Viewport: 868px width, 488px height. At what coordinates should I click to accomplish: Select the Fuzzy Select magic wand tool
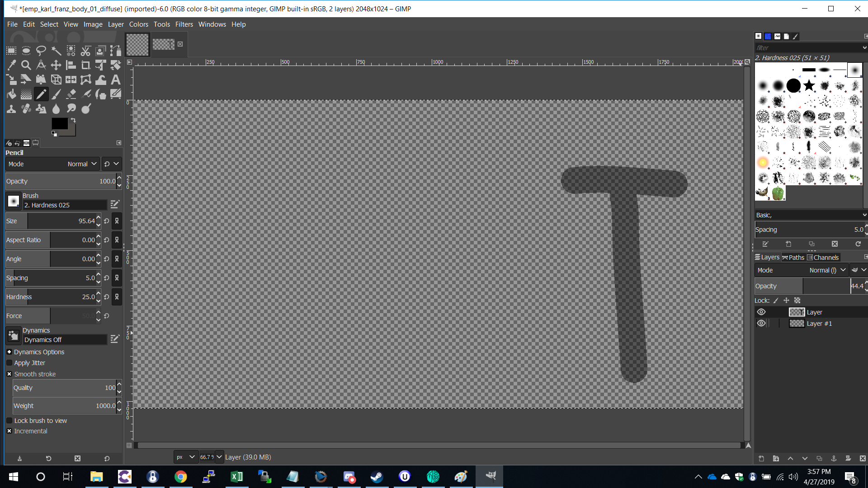tap(56, 51)
